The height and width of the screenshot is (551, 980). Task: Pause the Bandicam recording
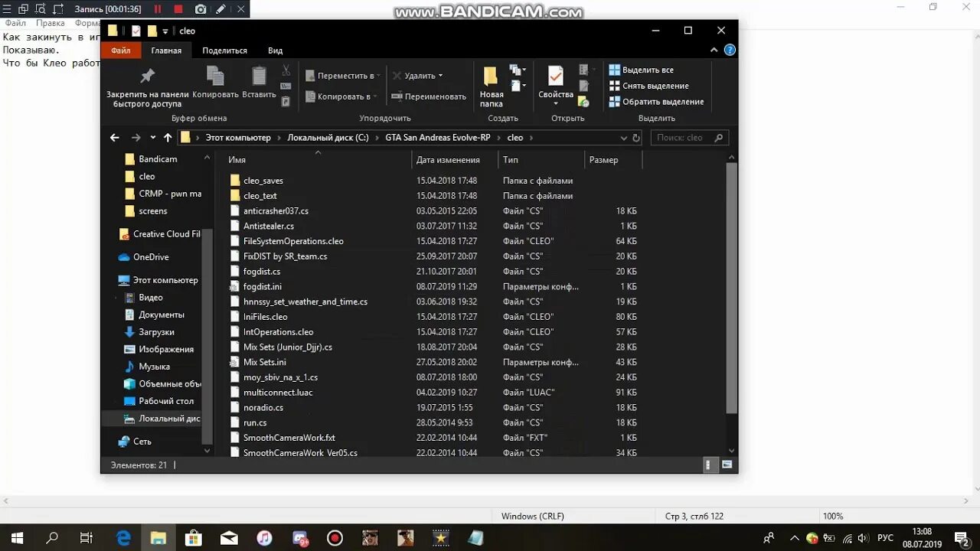158,9
